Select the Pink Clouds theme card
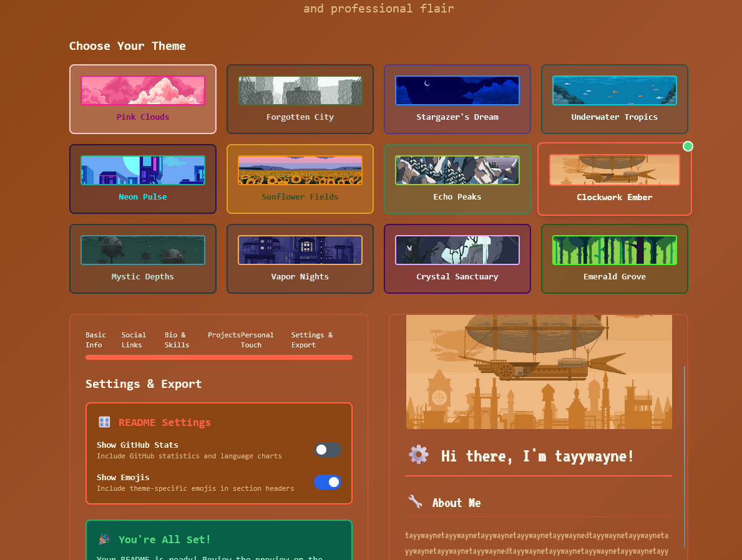The image size is (742, 560). (142, 99)
